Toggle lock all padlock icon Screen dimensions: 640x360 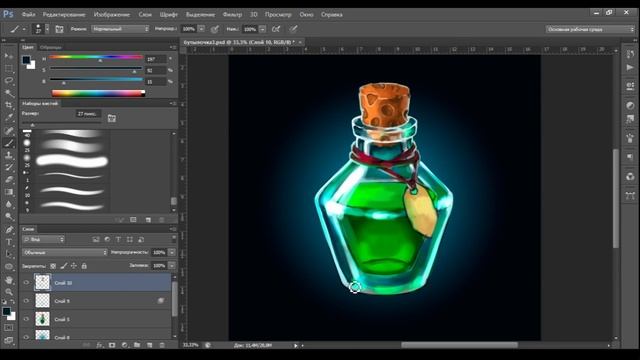tap(84, 266)
